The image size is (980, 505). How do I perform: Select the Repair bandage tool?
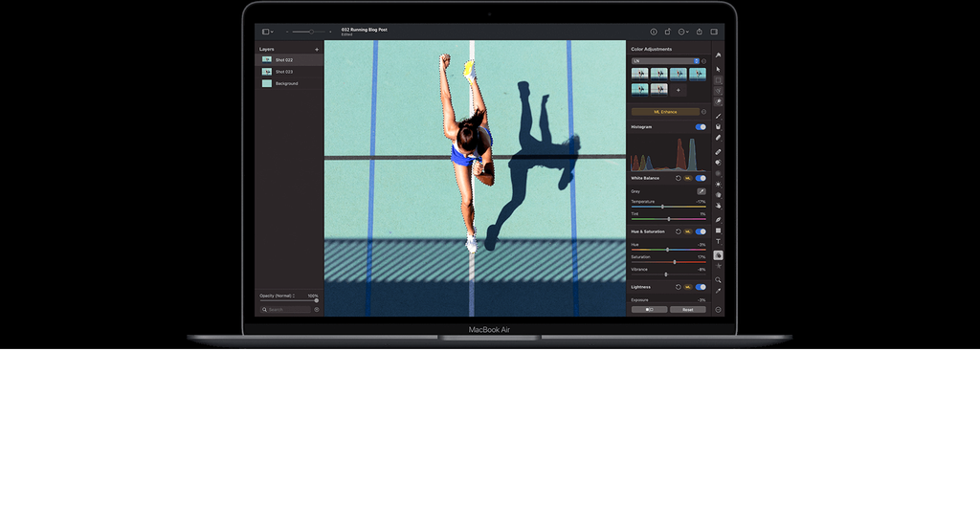[718, 152]
